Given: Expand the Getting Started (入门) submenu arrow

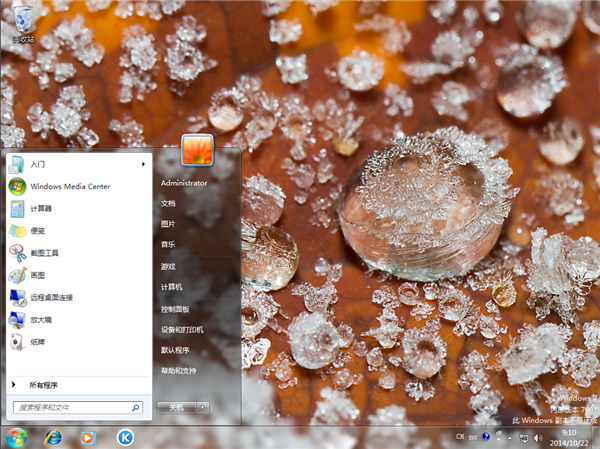Looking at the screenshot, I should click(143, 163).
